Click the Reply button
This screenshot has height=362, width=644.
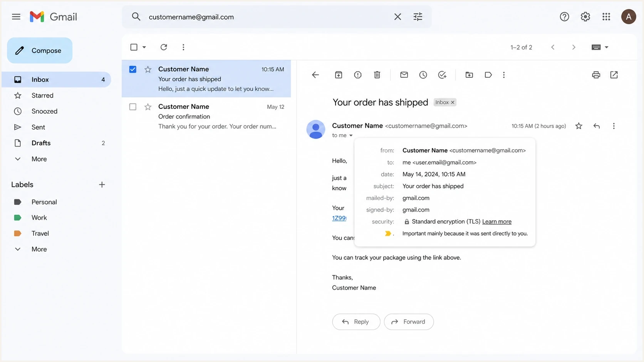(356, 322)
